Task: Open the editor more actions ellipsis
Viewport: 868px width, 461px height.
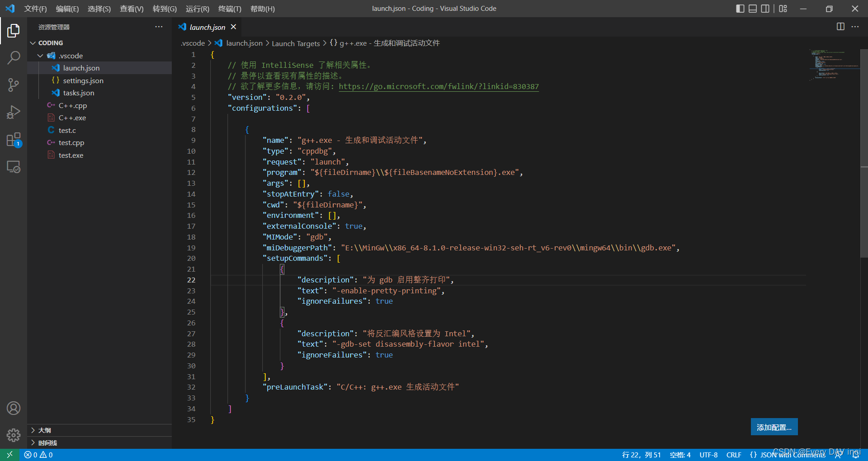Action: (855, 27)
